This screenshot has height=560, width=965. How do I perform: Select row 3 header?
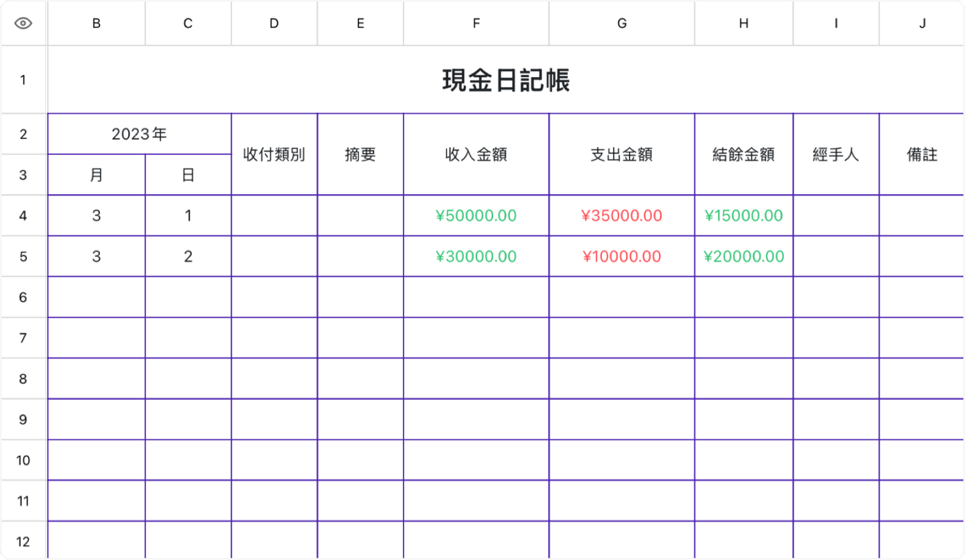coord(23,175)
